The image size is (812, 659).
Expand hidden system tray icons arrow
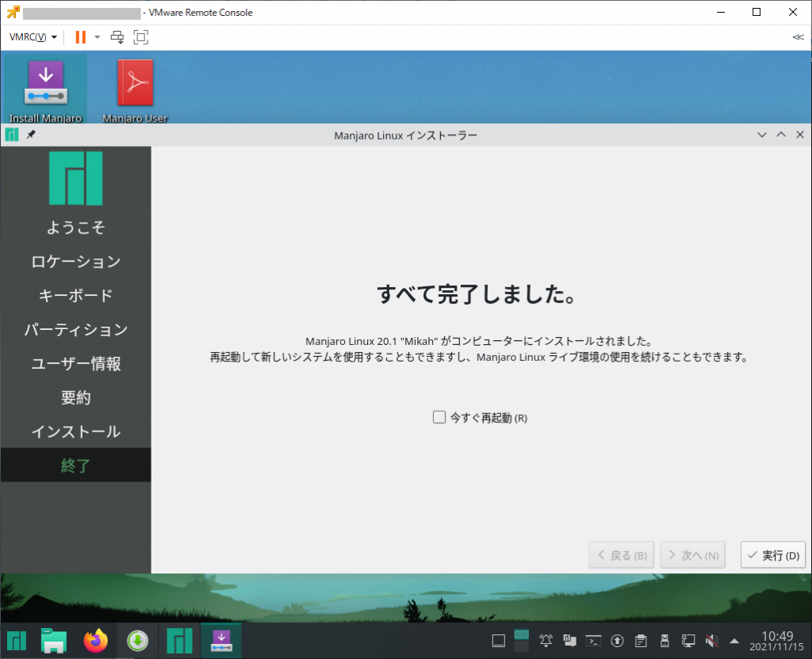(734, 642)
